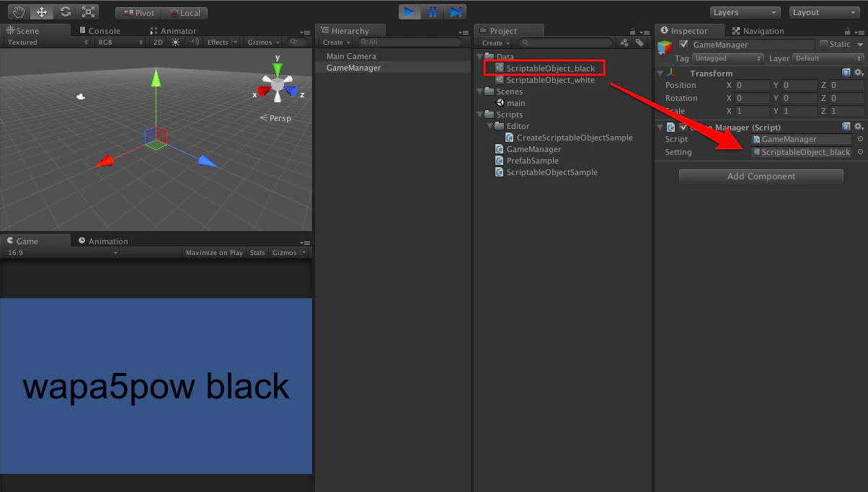Open the Transform help reference icon

click(x=846, y=73)
